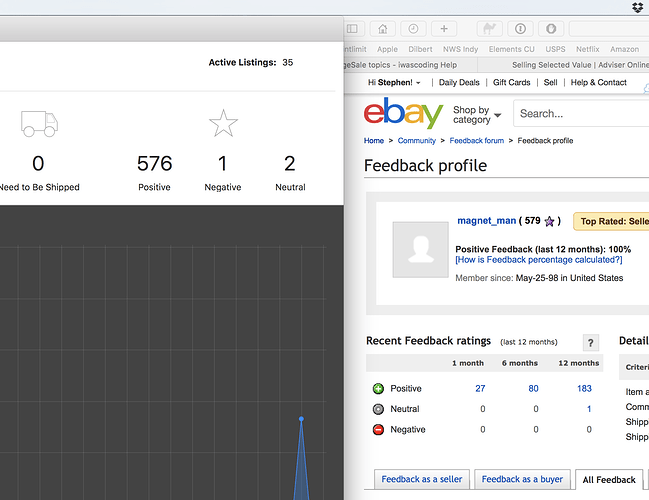This screenshot has width=649, height=500.
Task: Click the camel extension toolbar icon
Action: [x=490, y=29]
